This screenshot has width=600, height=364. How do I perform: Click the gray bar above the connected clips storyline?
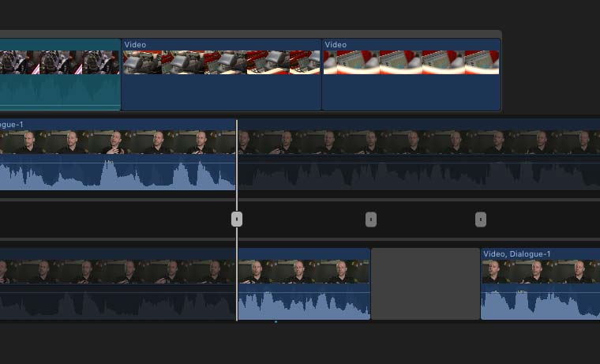click(250, 34)
